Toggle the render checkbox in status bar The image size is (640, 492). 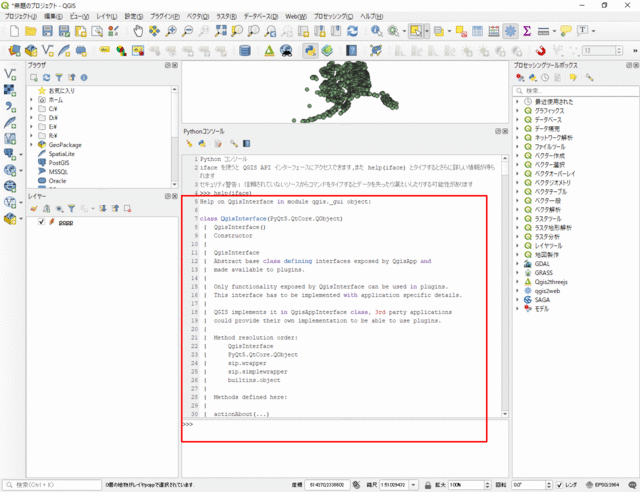tap(557, 484)
